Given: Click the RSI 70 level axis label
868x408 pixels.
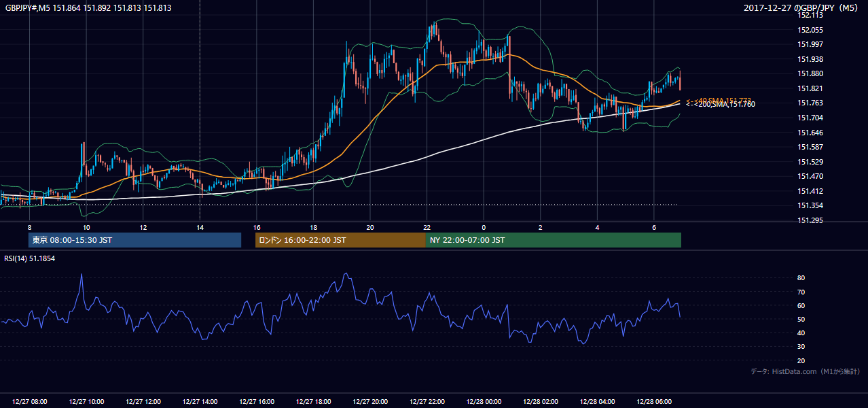Looking at the screenshot, I should tap(801, 292).
